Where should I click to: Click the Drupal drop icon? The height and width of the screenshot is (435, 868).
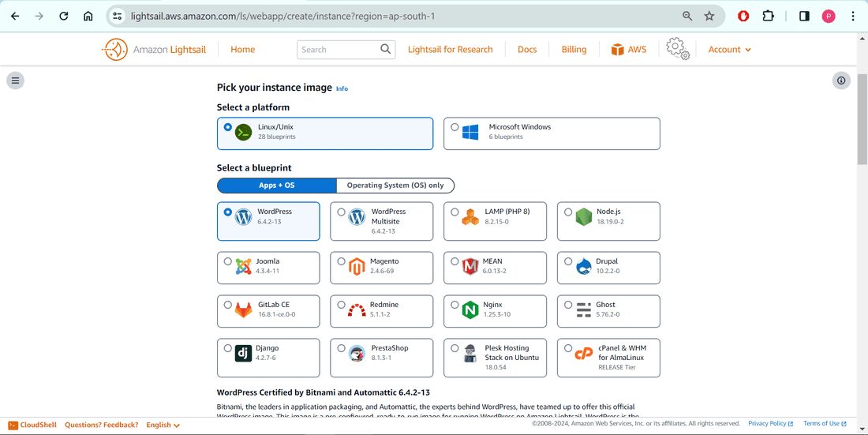584,267
